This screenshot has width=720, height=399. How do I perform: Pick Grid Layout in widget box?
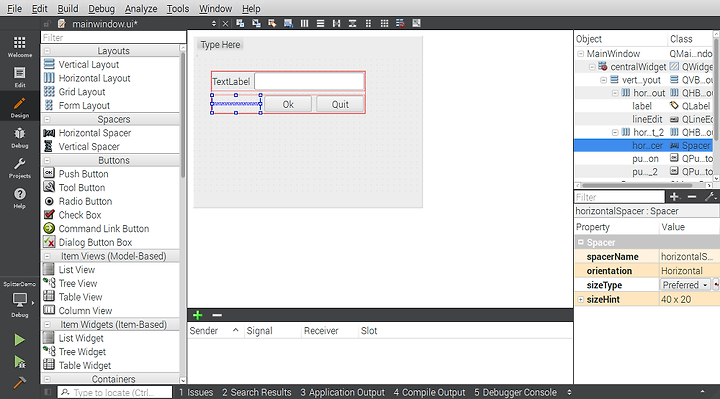tap(82, 92)
